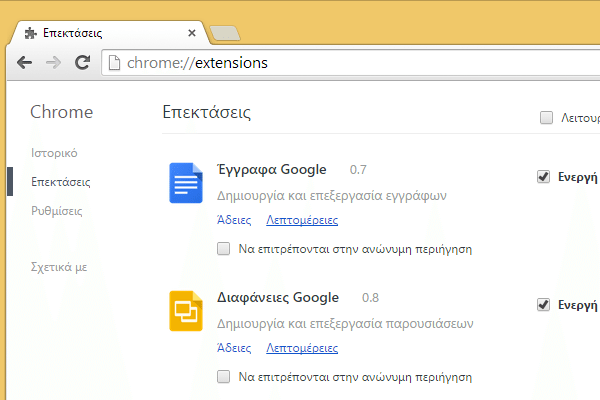Screen dimensions: 600x400
Task: Select Επεκτάσεις in the sidebar
Action: coord(61,182)
